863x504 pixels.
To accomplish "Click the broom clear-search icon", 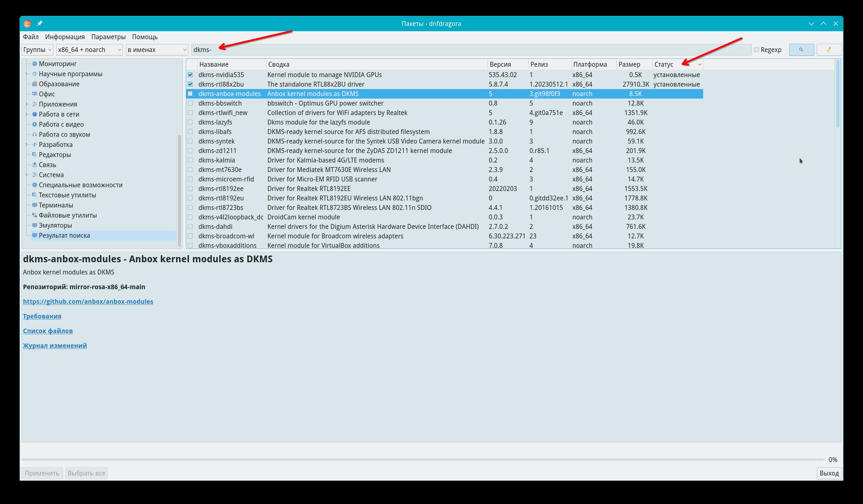I will click(x=828, y=50).
